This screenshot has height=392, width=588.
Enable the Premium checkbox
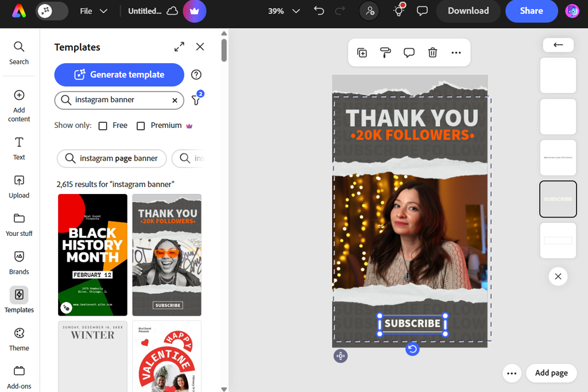[141, 126]
